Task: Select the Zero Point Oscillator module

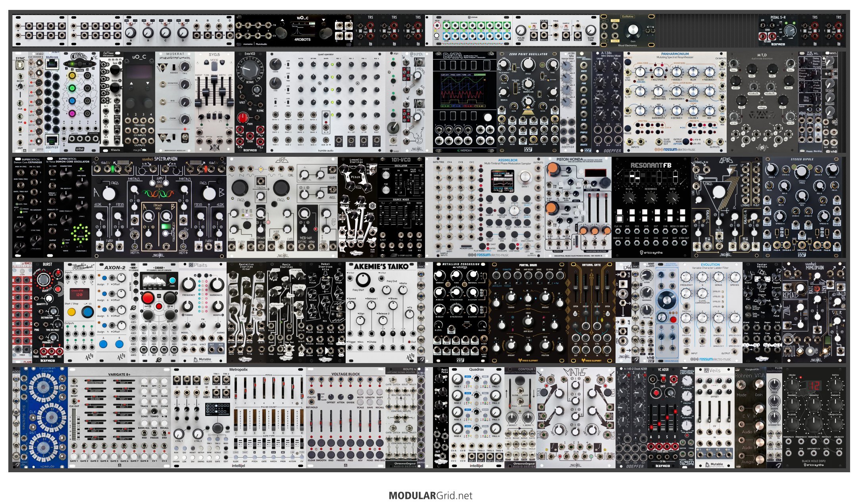Action: pos(528,102)
